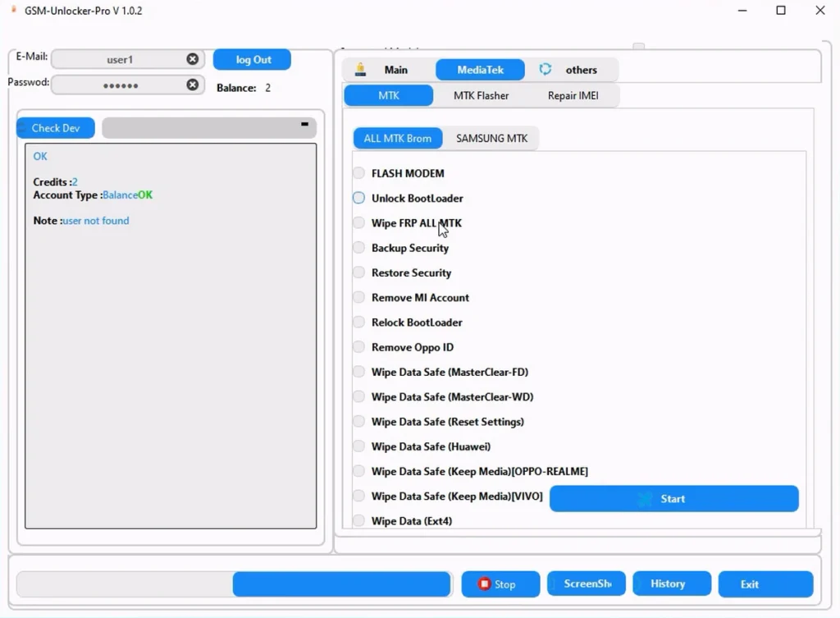Switch to the MTK Flasher tab

[x=481, y=95]
